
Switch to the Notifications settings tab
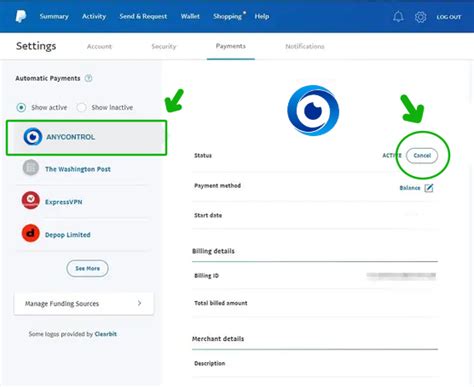tap(305, 46)
